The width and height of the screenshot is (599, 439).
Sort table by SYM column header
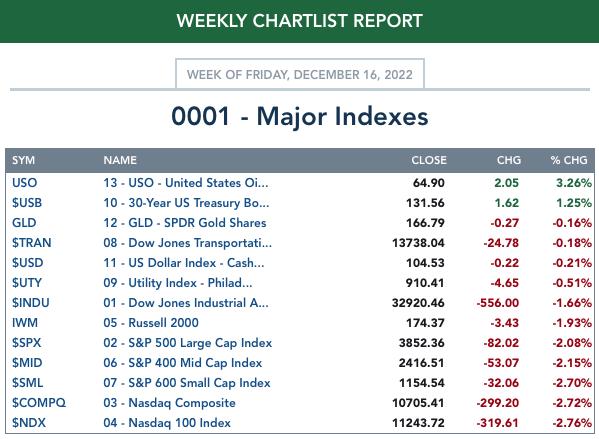[23, 160]
